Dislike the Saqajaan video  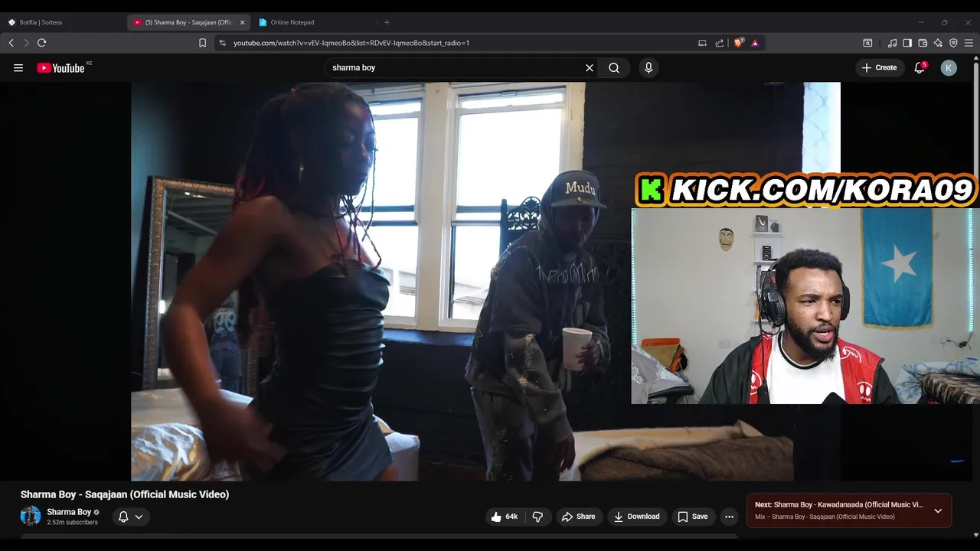[x=537, y=517]
